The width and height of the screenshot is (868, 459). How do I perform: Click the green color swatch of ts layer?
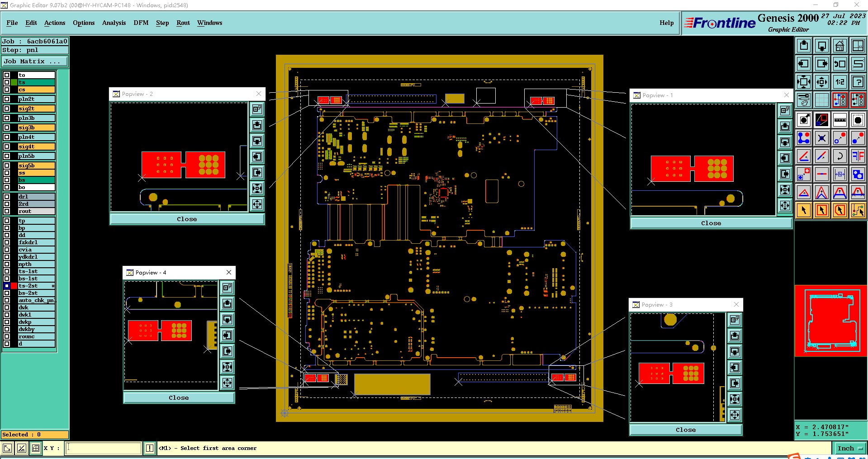[14, 82]
